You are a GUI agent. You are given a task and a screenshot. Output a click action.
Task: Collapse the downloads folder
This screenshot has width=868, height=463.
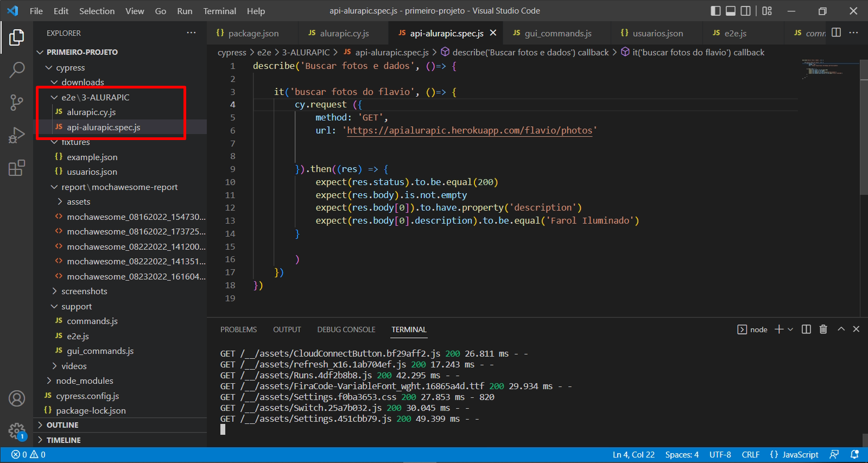120,82
